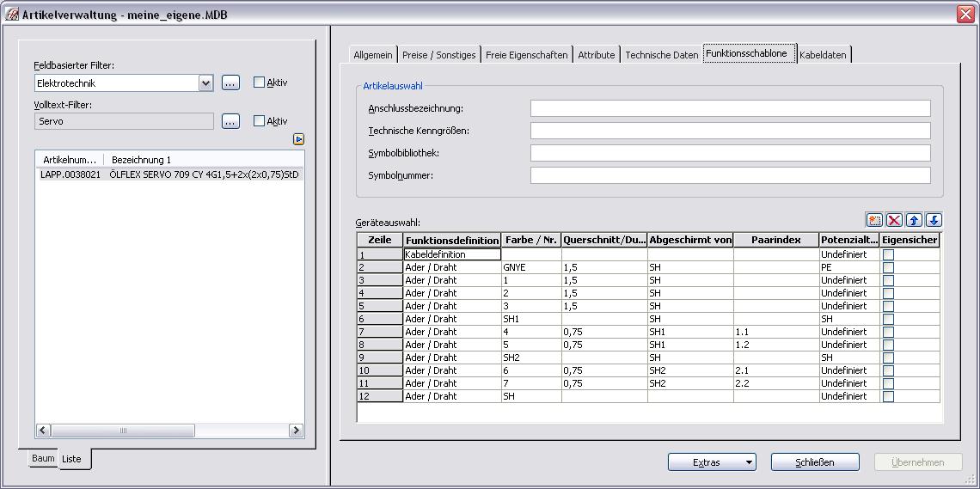Click the Artikelnum... column header
The width and height of the screenshot is (980, 489).
pyautogui.click(x=70, y=160)
